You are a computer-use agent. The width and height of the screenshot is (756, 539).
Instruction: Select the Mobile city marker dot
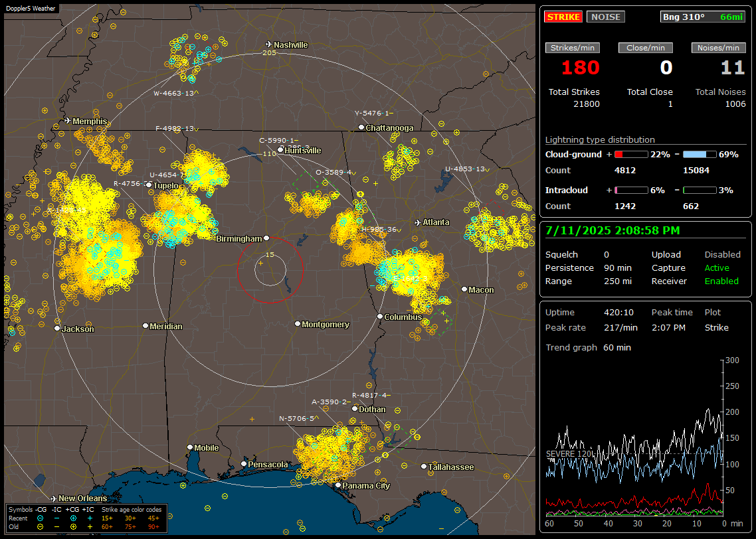[x=190, y=447]
